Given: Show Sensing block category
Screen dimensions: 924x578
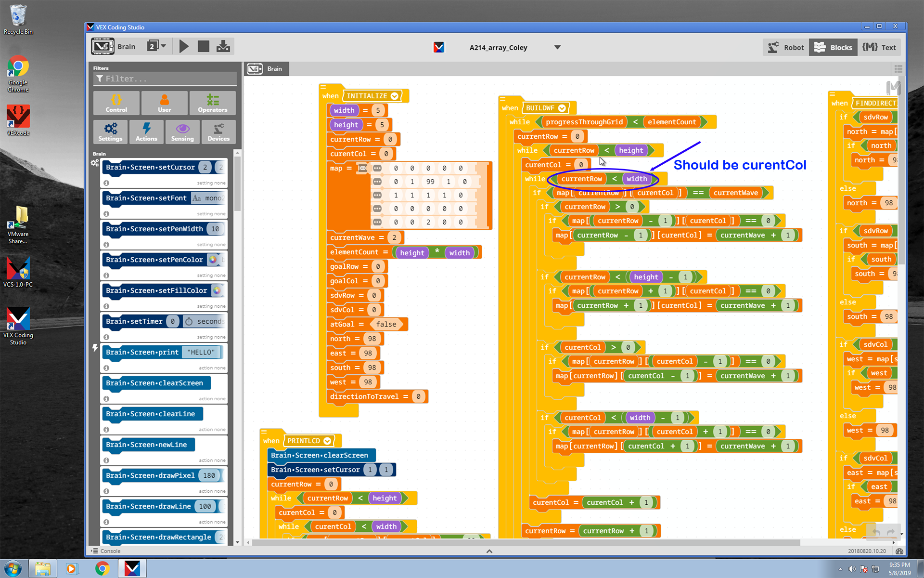Looking at the screenshot, I should coord(182,132).
